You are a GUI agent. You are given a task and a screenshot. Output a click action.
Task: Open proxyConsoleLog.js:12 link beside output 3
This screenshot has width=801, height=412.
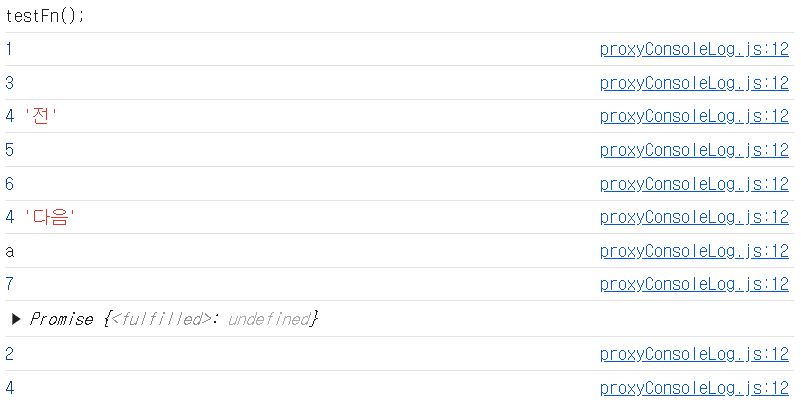click(x=694, y=83)
